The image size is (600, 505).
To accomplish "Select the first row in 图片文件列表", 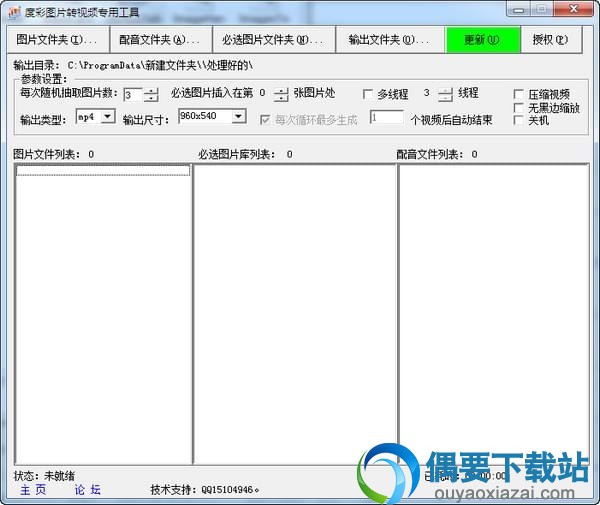I will (x=103, y=171).
